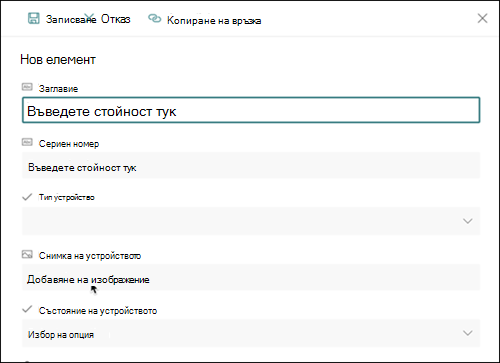Screen dimensions: 500x363
Task: Close the new item panel
Action: [x=482, y=18]
